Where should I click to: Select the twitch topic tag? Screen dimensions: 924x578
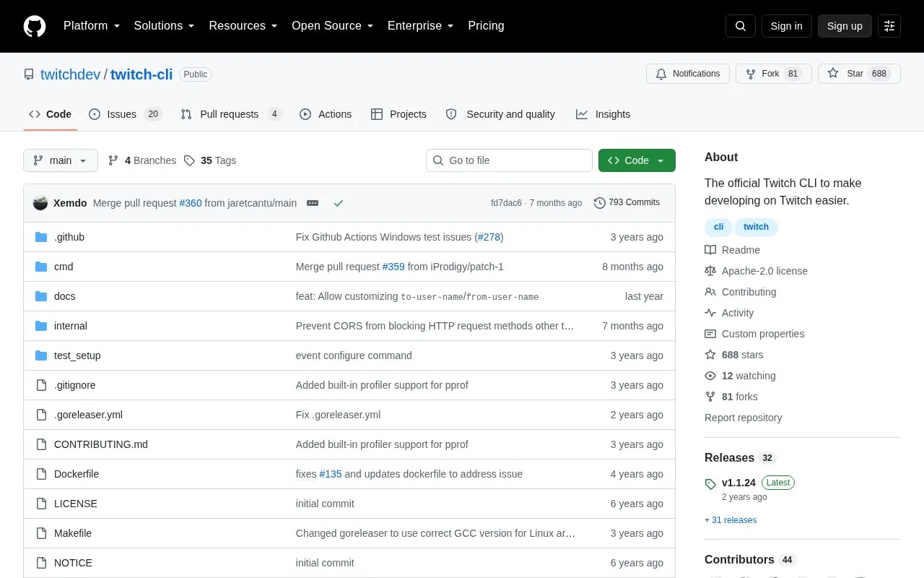tap(756, 227)
